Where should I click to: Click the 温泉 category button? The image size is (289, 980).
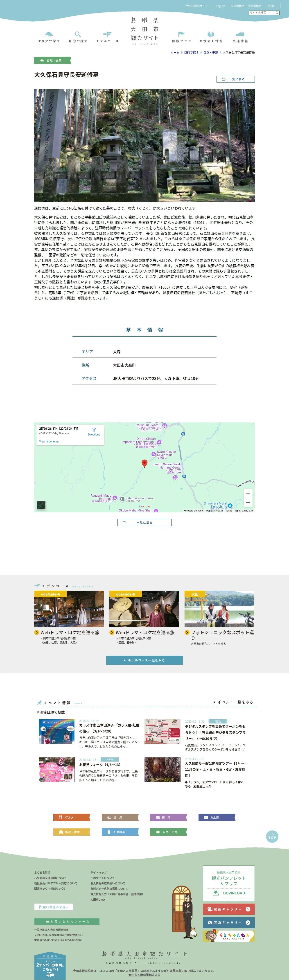(x=120, y=817)
